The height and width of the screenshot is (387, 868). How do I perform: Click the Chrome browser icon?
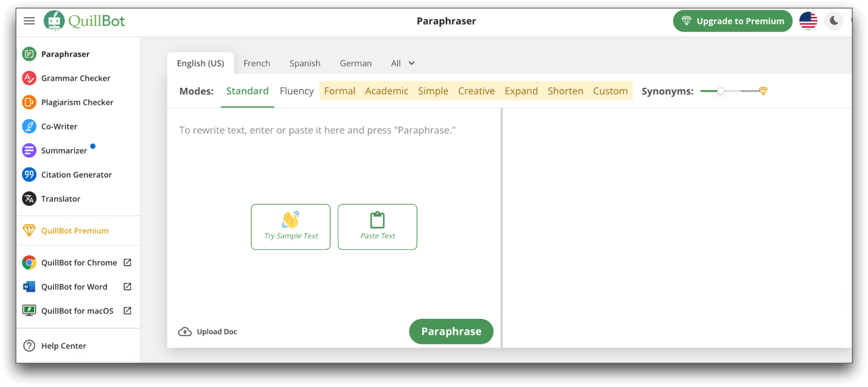(29, 263)
